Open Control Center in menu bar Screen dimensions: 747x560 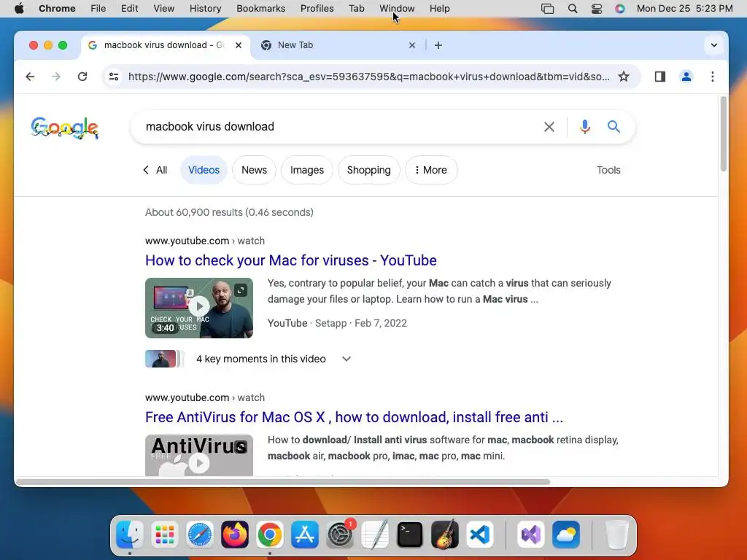tap(597, 9)
